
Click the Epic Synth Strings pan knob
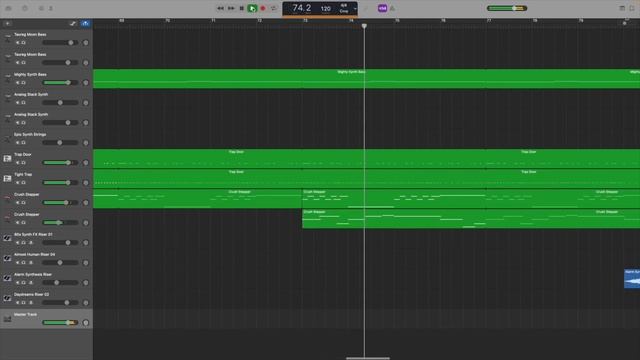(x=86, y=143)
